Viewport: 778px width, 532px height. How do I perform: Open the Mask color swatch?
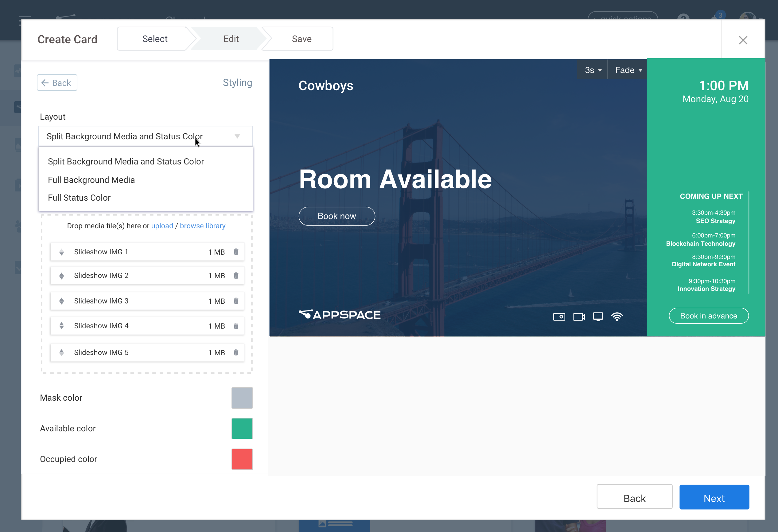coord(242,398)
